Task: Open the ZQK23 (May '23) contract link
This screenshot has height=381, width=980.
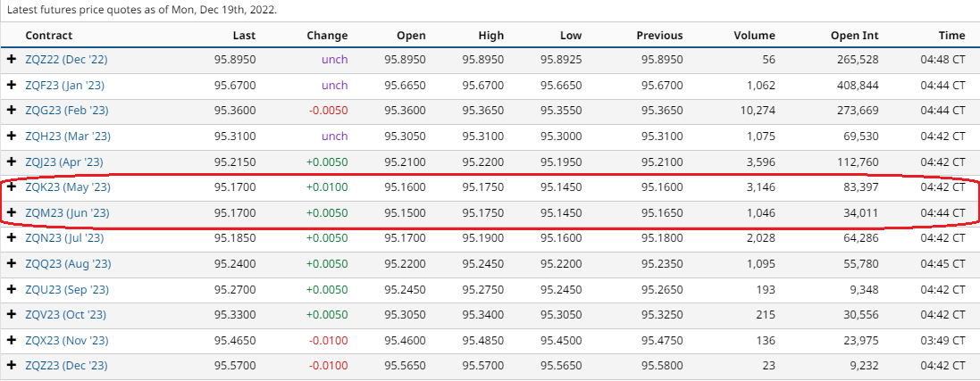Action: [67, 187]
